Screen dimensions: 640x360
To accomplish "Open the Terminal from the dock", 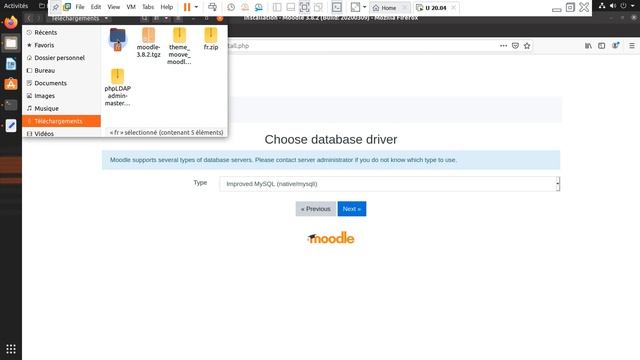I will (11, 105).
